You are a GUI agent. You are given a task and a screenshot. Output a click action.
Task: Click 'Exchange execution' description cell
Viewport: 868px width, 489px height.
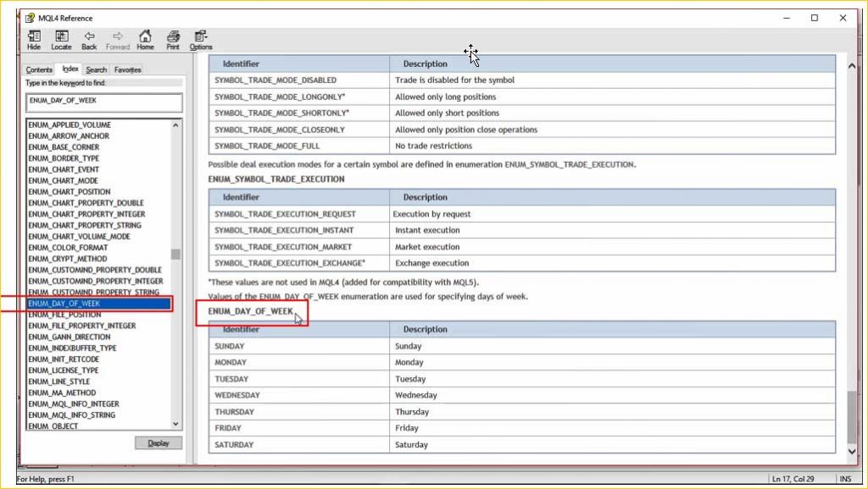[612, 264]
